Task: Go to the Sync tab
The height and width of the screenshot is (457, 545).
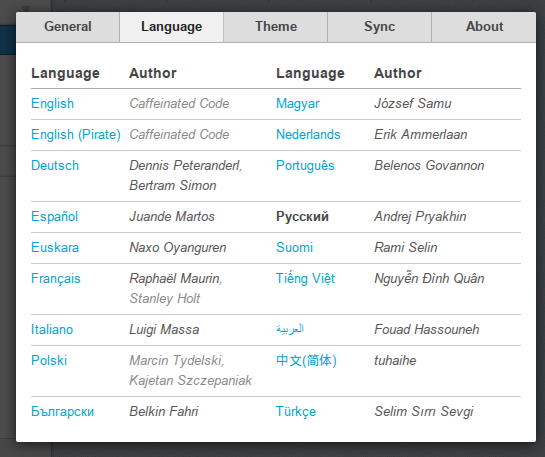Action: pos(380,27)
